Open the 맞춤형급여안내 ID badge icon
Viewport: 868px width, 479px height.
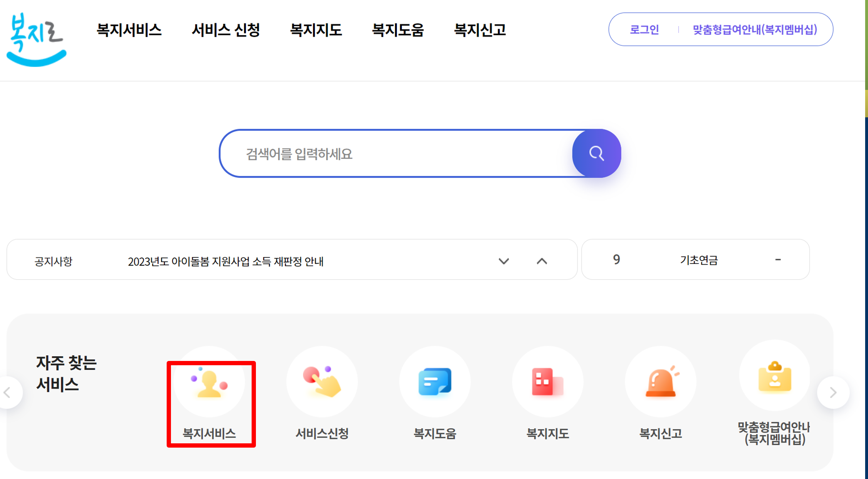tap(774, 377)
